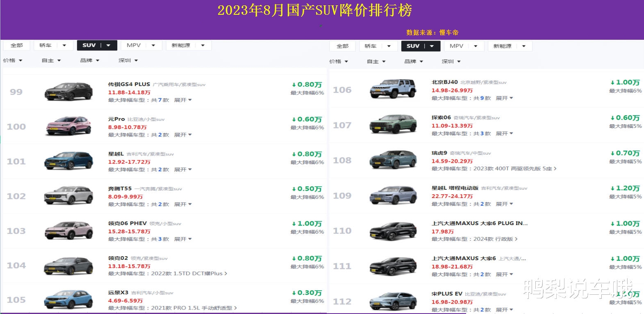Image resolution: width=644 pixels, height=314 pixels.
Task: Open the 轿车 tab in right panel
Action: (378, 46)
